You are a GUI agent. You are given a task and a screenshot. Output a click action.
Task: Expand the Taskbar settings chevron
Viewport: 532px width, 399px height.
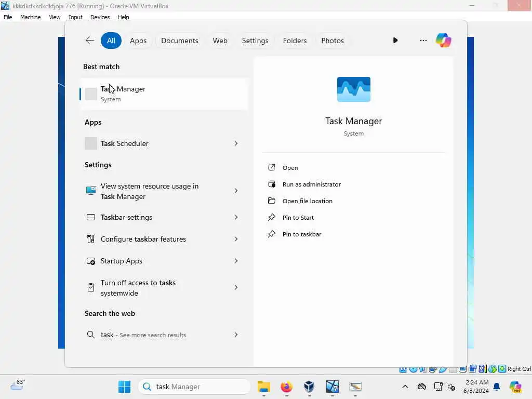(236, 217)
